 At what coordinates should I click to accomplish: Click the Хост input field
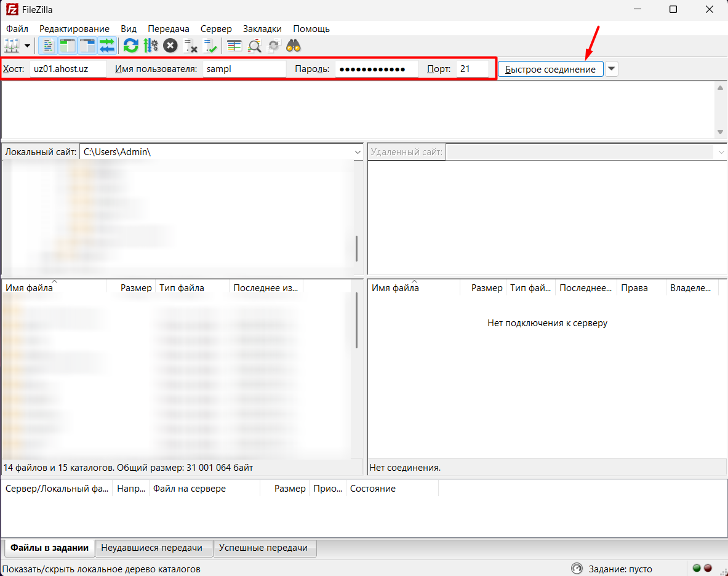(68, 69)
